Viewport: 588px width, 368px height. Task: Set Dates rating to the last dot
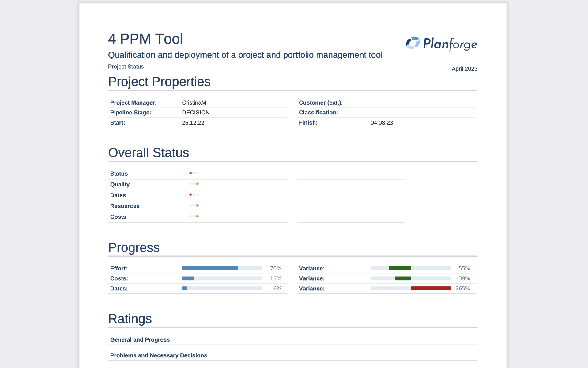coord(198,194)
